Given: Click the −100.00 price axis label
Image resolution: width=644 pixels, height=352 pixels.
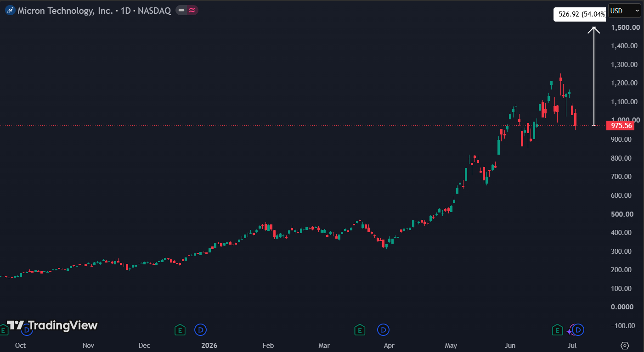Looking at the screenshot, I should point(623,326).
